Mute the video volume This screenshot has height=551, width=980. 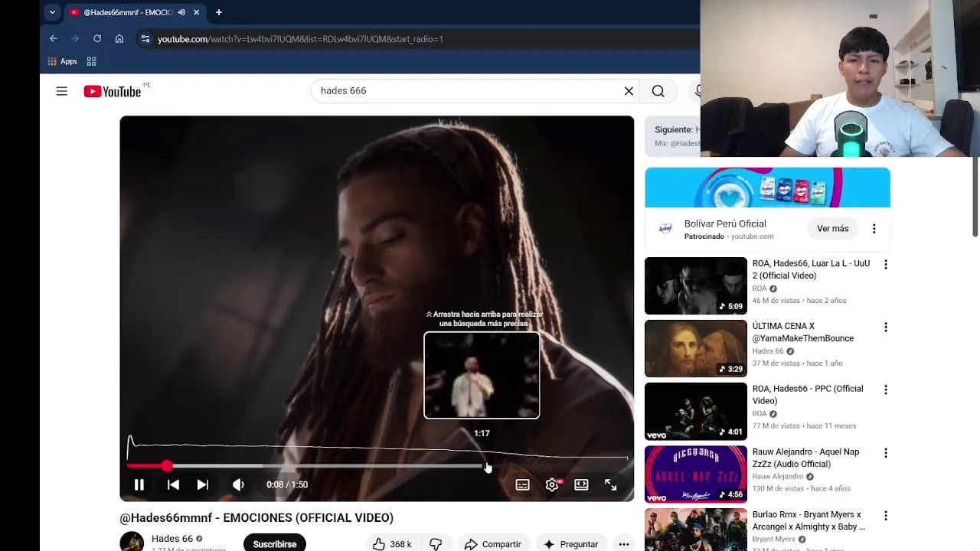tap(238, 484)
